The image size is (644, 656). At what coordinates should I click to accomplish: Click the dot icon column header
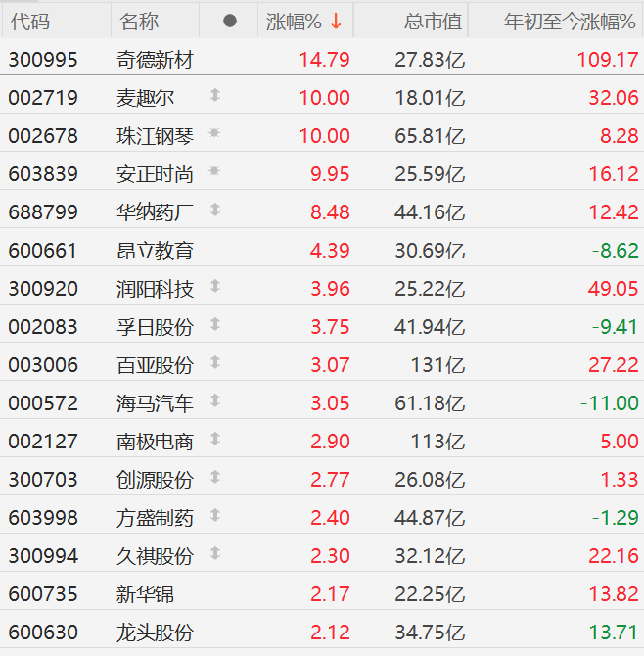[230, 21]
